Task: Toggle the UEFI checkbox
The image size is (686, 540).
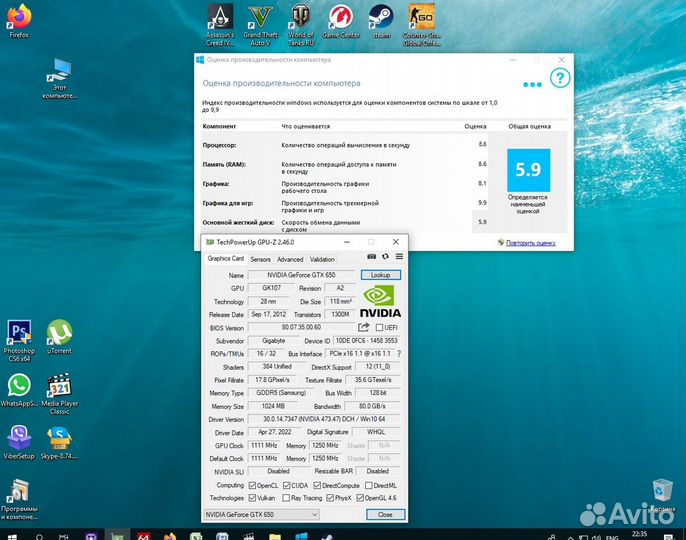Action: point(379,327)
